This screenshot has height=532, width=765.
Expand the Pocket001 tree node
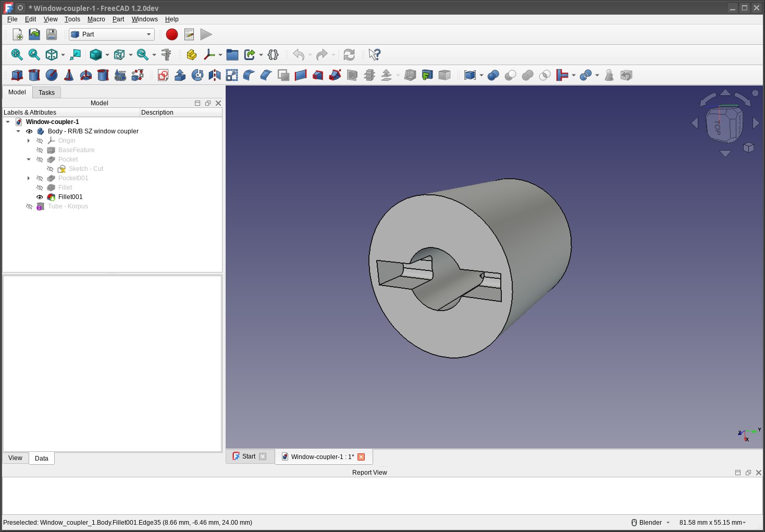(x=29, y=178)
